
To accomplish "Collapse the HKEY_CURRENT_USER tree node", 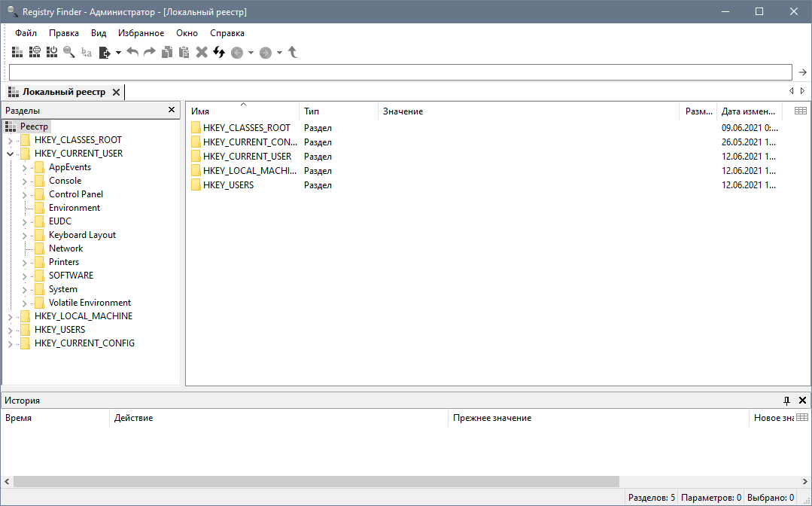I will pyautogui.click(x=10, y=154).
